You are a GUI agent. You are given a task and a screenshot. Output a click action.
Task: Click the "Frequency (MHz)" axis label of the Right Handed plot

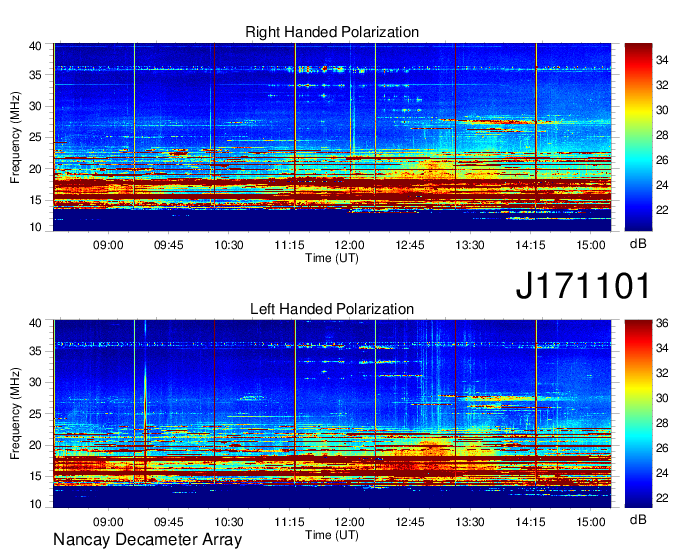[x=15, y=137]
